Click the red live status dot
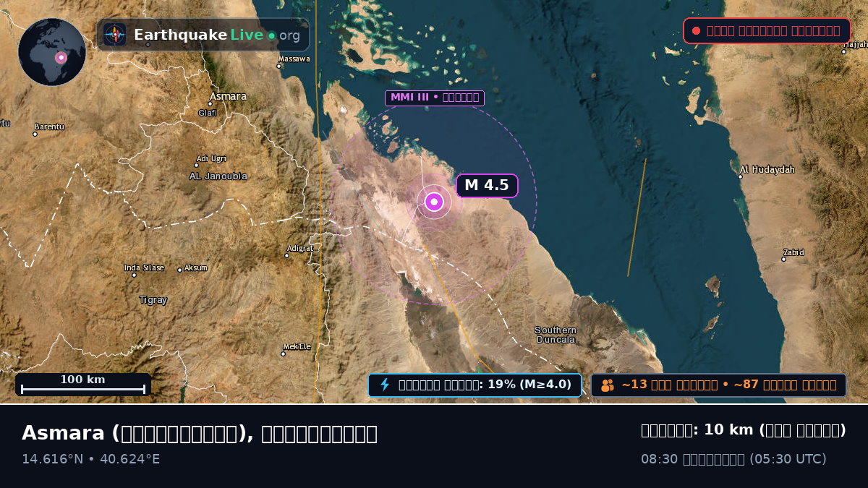Screen dimensions: 868x488 coord(696,31)
